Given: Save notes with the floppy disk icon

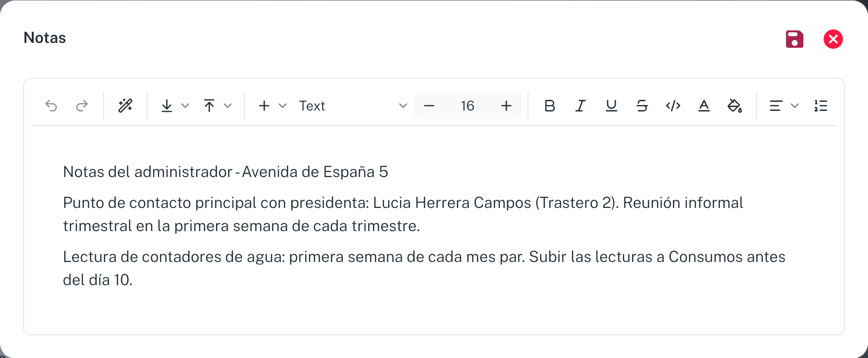Looking at the screenshot, I should 795,39.
